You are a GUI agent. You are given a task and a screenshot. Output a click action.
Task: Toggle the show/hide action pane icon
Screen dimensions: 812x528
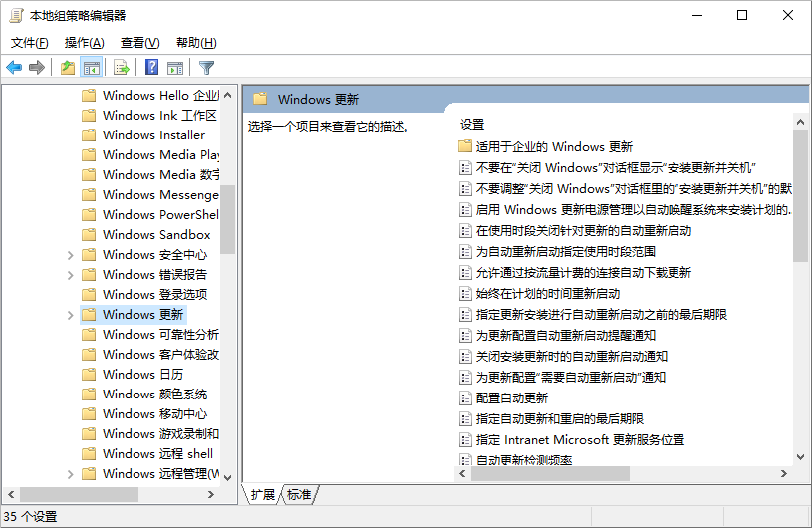(175, 68)
